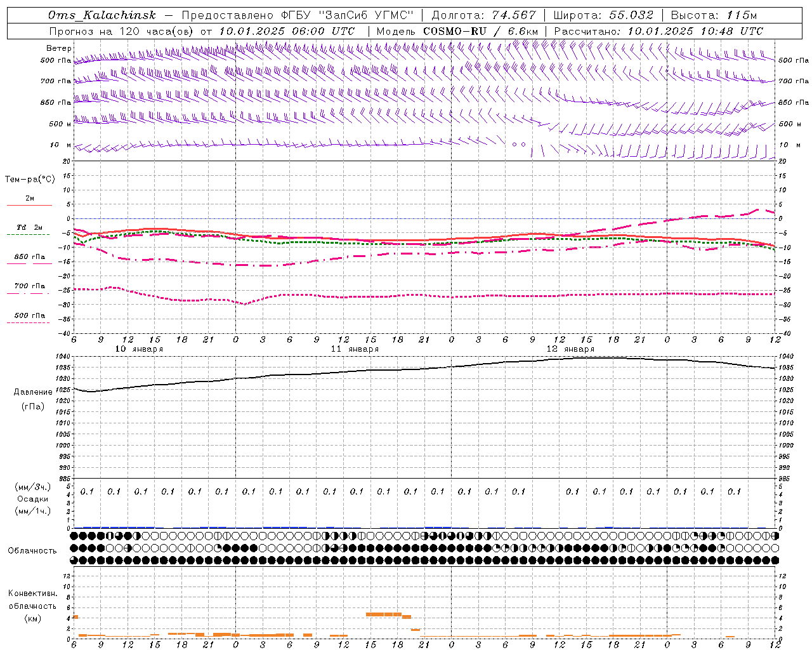
Task: Click 'Прогноз на 120 часа(ов)' forecast header
Action: point(122,31)
